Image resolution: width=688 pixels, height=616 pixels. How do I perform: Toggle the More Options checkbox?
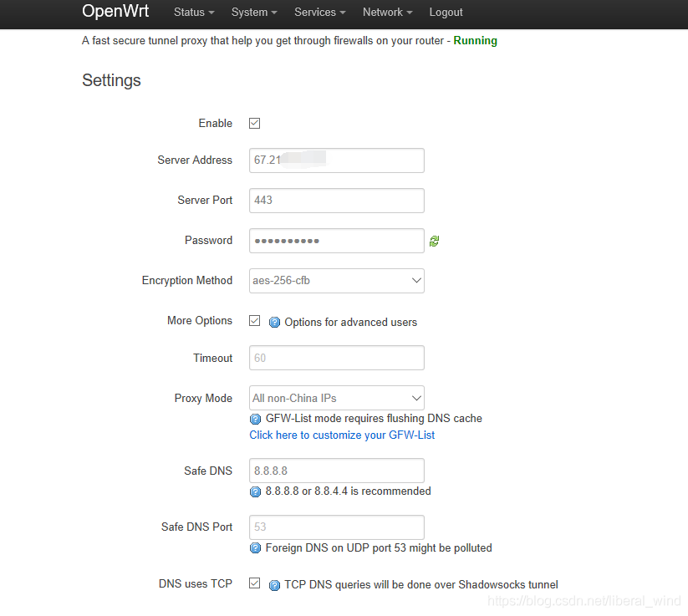click(255, 321)
